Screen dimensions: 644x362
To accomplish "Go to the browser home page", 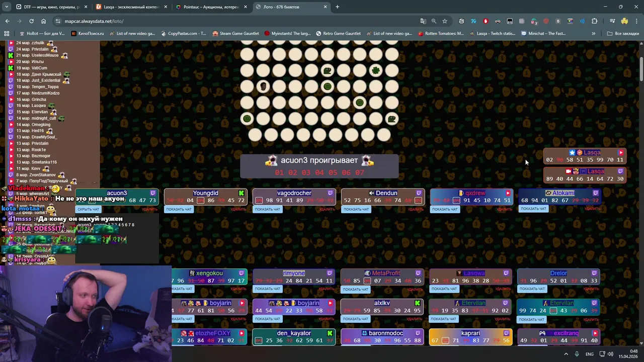I will [x=43, y=21].
